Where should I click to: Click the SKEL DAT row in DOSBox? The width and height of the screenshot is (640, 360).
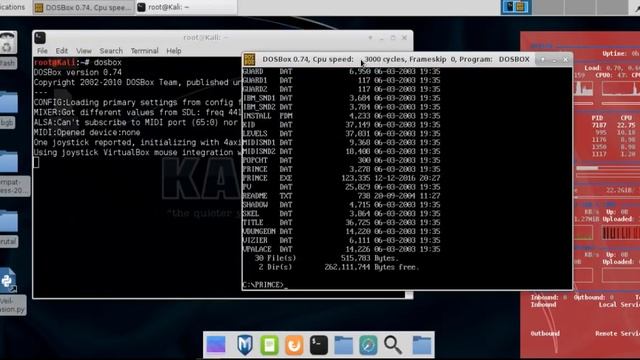pos(341,214)
